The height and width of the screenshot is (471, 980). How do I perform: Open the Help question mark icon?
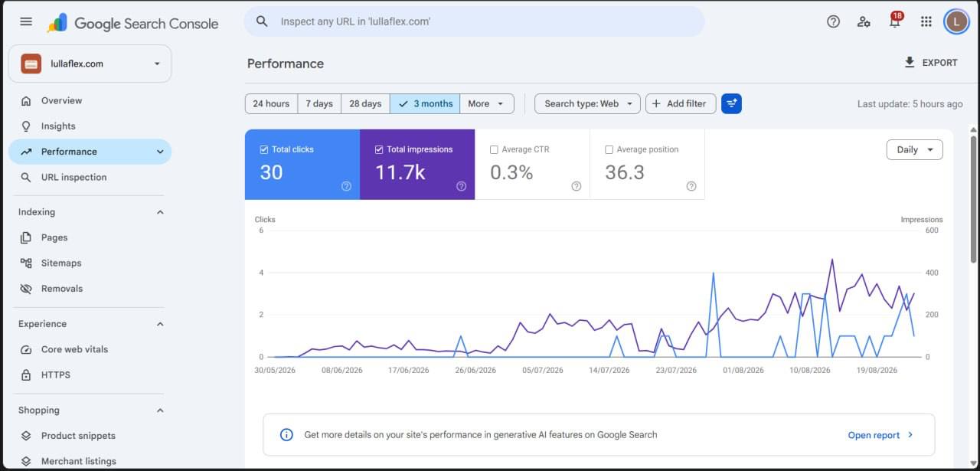(834, 21)
